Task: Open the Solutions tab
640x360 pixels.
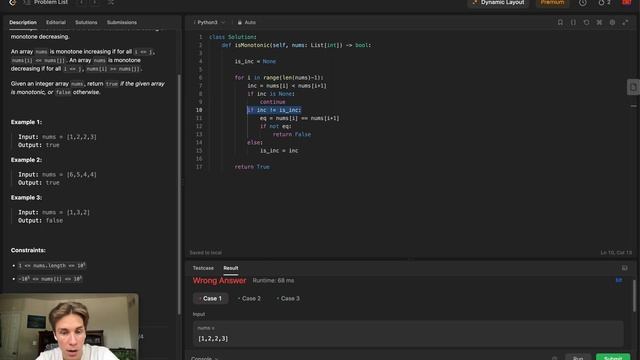Action: point(86,22)
